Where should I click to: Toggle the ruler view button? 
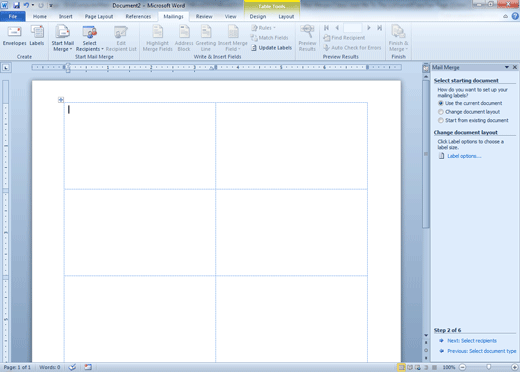point(426,68)
